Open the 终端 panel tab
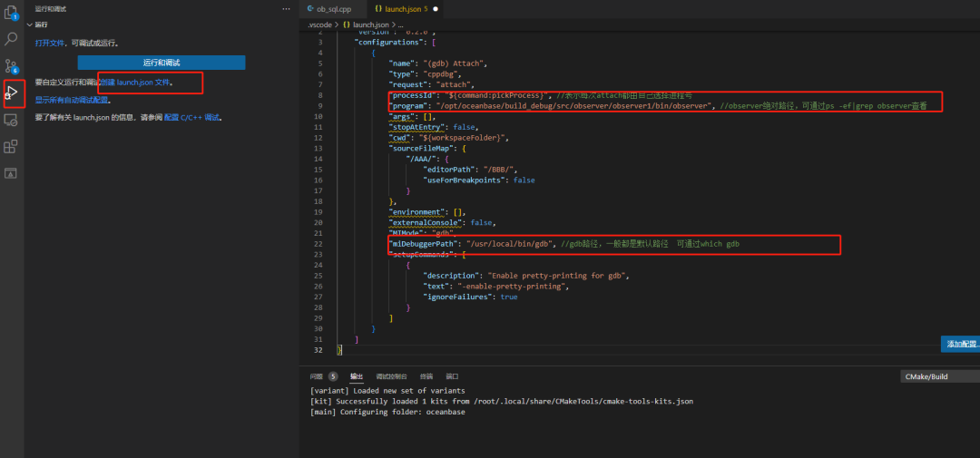The image size is (980, 458). coord(426,376)
